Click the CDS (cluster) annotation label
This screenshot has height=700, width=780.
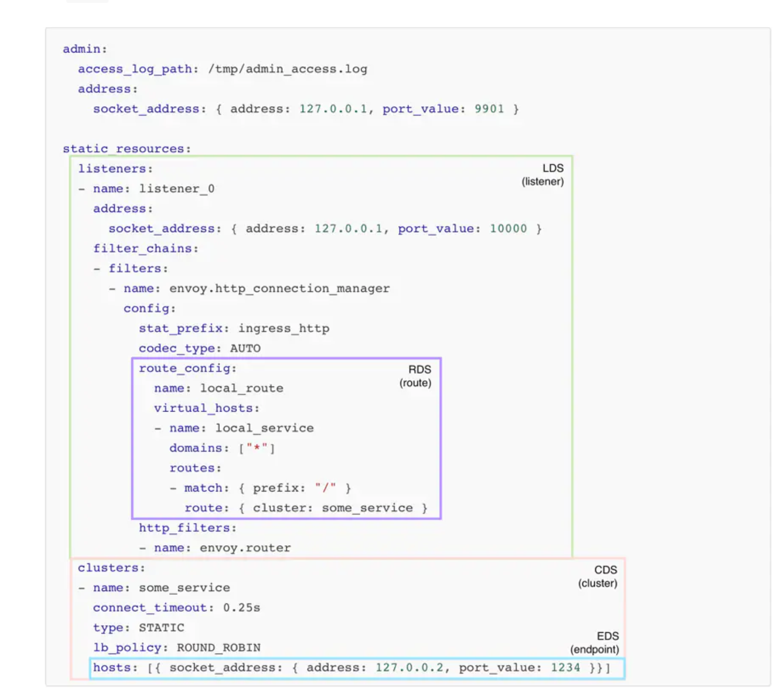598,576
